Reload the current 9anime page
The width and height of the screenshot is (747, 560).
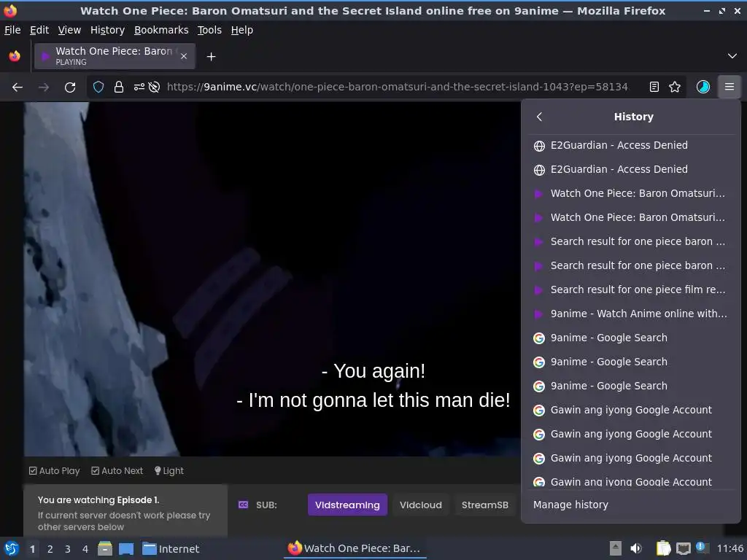coord(70,87)
